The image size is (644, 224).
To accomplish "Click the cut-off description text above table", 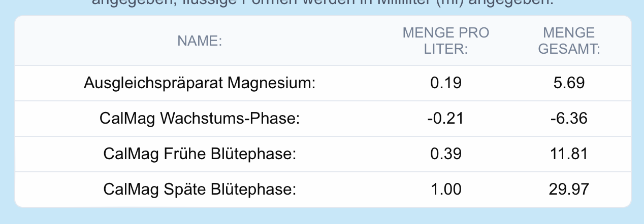I will [322, 4].
